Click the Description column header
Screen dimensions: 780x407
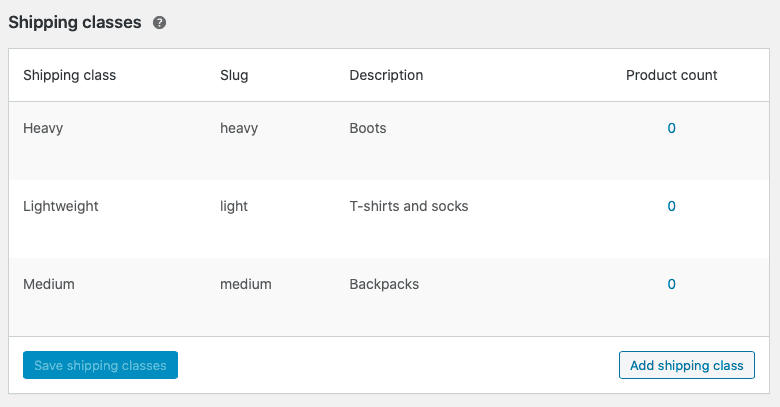pyautogui.click(x=386, y=75)
